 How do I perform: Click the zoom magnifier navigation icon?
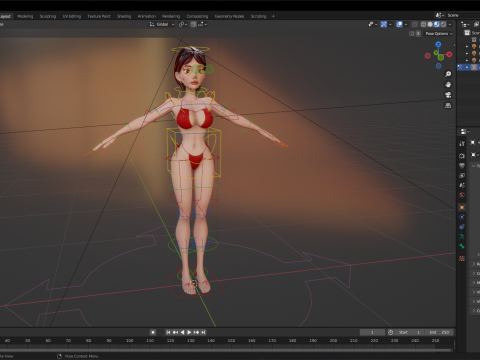pyautogui.click(x=448, y=74)
